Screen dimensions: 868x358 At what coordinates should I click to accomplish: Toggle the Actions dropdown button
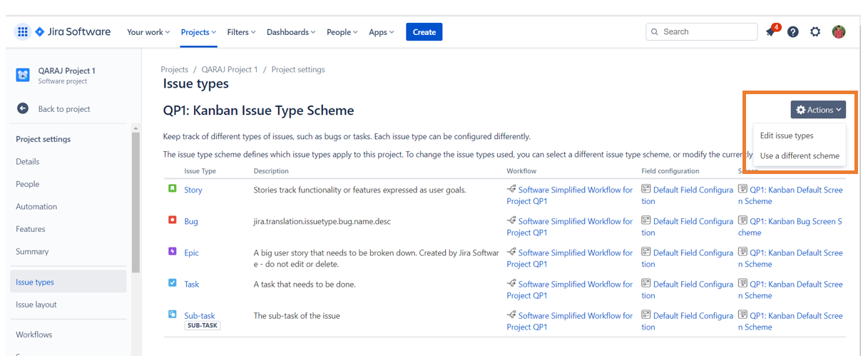tap(818, 110)
